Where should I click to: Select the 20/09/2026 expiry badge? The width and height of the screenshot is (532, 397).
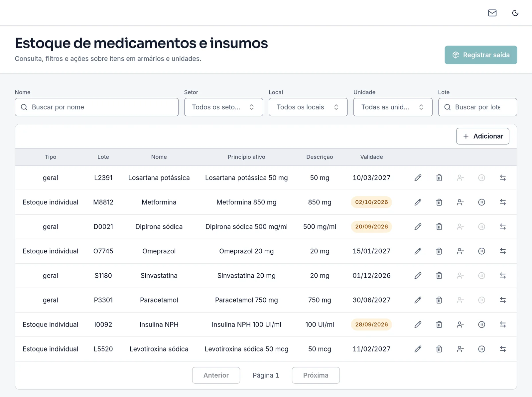point(371,227)
